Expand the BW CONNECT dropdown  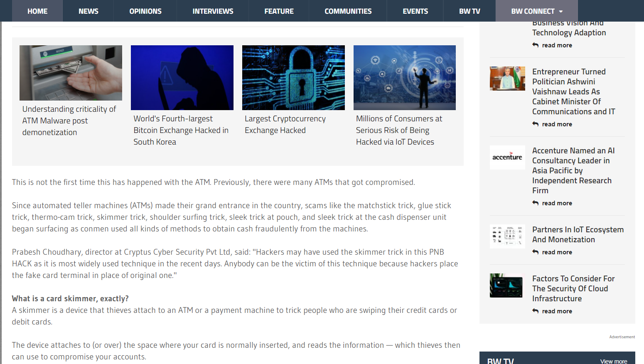536,11
